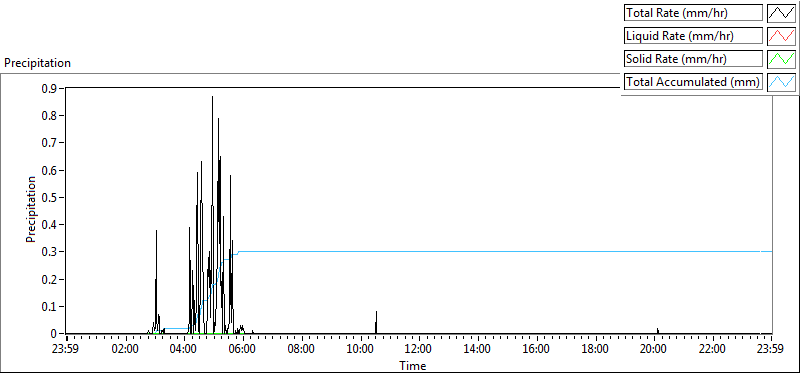
Task: Click the Liquid Rate red line icon
Action: click(x=782, y=36)
